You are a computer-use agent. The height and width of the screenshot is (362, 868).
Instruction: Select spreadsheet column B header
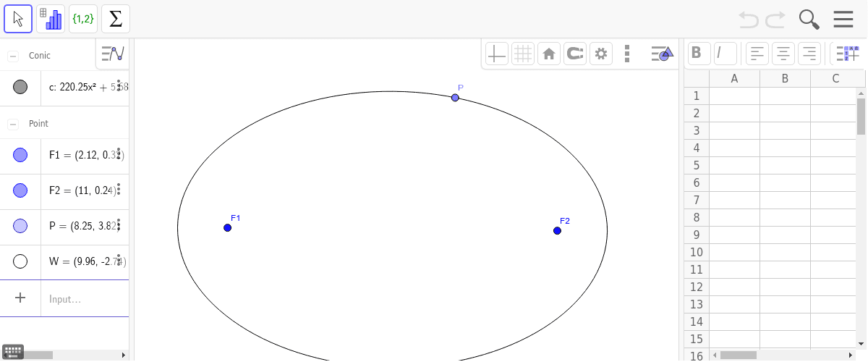pos(785,78)
